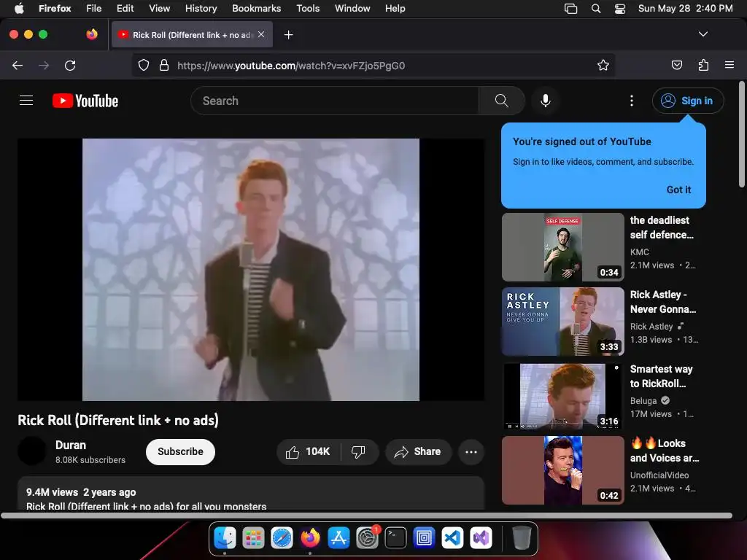Open the History menu

pyautogui.click(x=201, y=9)
